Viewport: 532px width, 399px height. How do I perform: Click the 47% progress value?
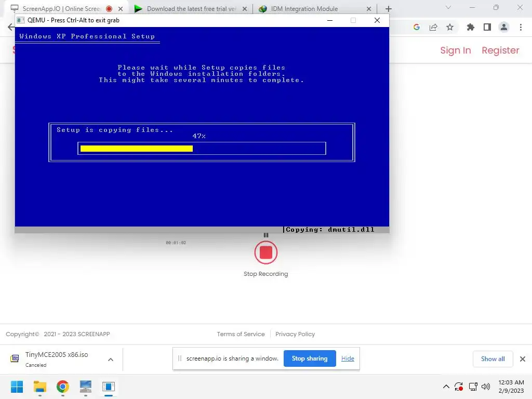(x=199, y=136)
